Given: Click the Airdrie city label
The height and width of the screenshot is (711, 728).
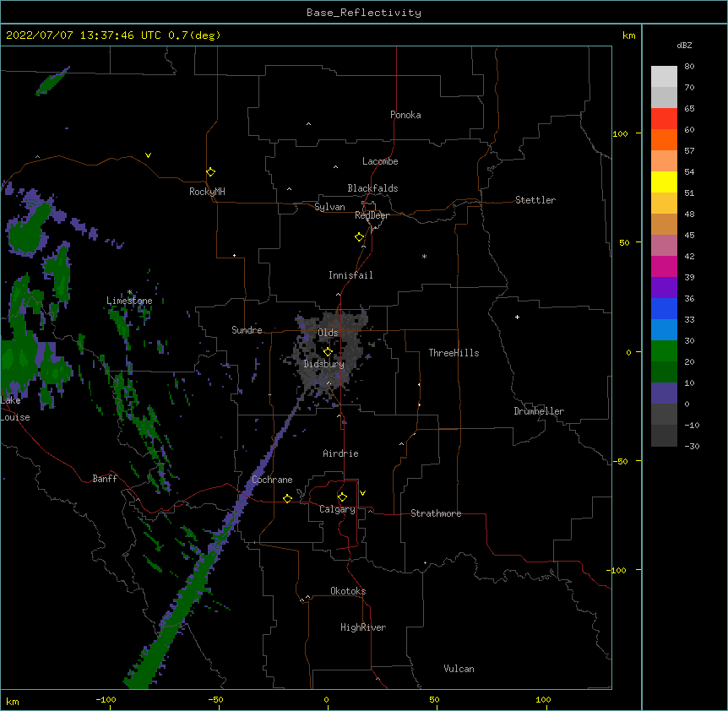Looking at the screenshot, I should click(x=340, y=453).
